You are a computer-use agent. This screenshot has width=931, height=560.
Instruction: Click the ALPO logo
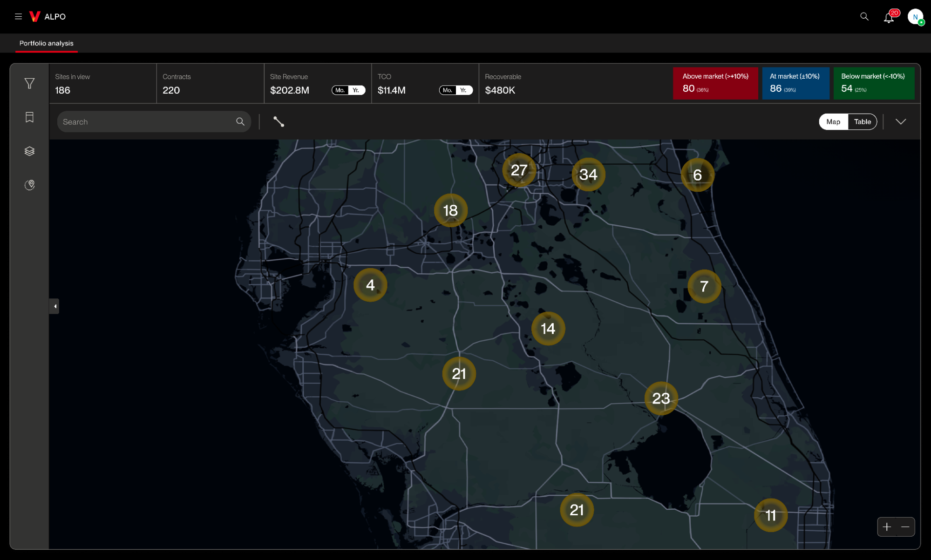(x=48, y=17)
